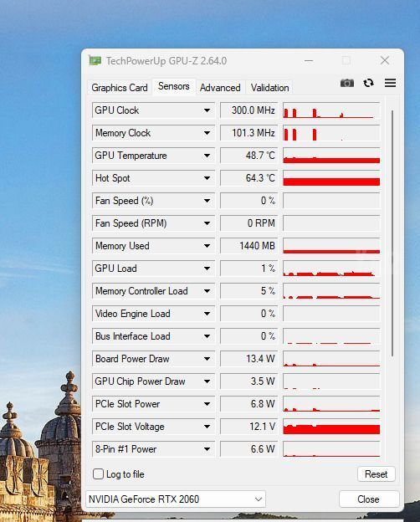Click the Memory Used history graph

pos(331,246)
